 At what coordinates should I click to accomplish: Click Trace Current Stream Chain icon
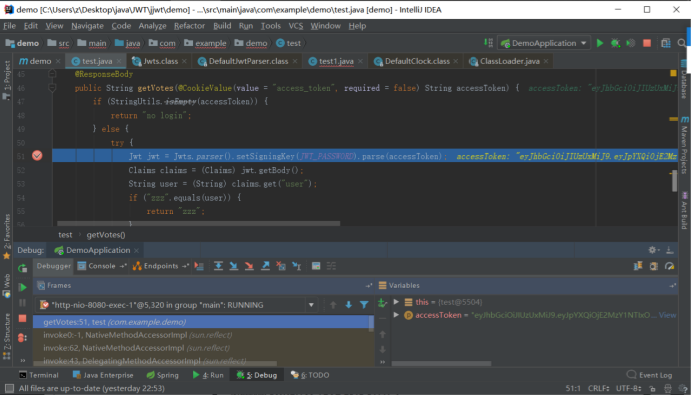coord(331,266)
